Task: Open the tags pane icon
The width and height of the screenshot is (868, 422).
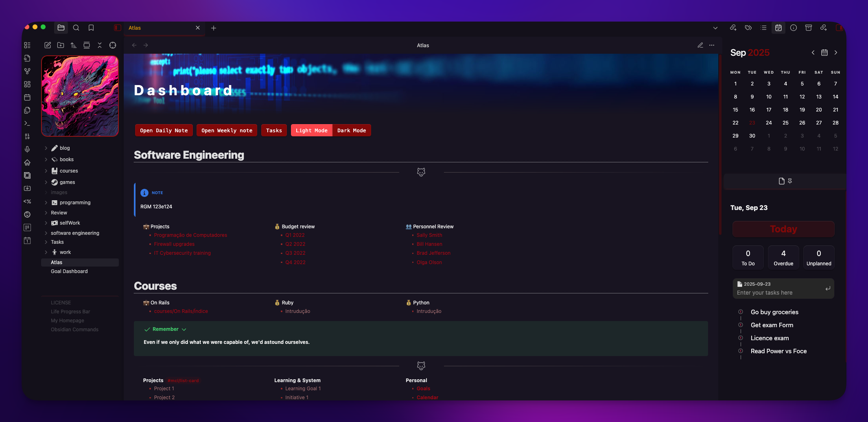Action: click(748, 28)
